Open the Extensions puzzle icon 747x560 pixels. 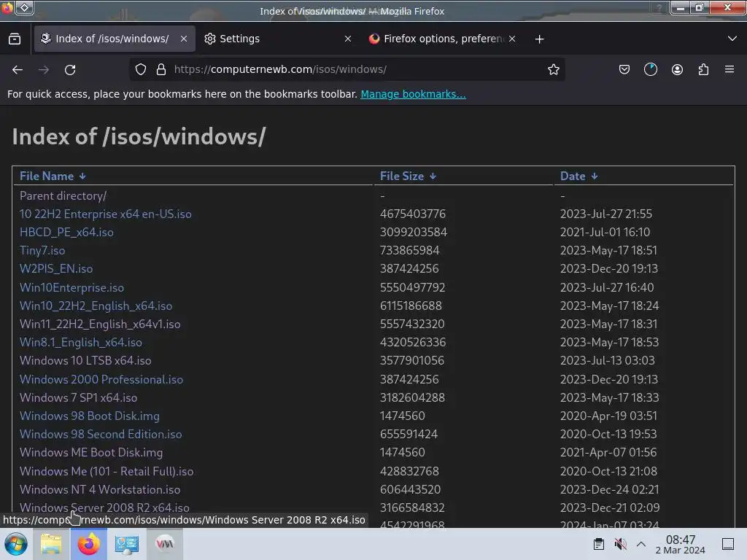pyautogui.click(x=703, y=69)
